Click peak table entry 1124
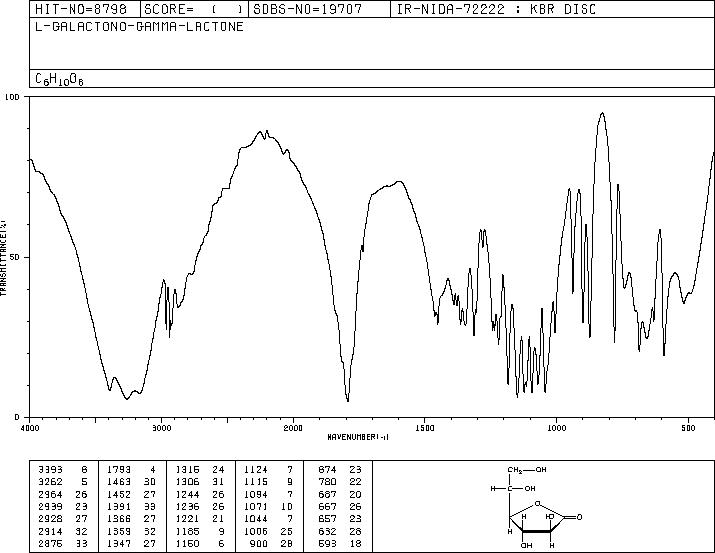This screenshot has height=553, width=715. tap(256, 470)
